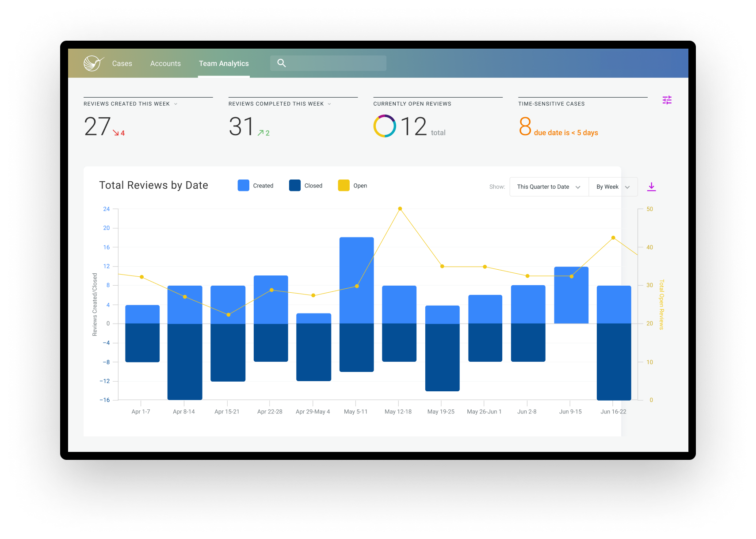Toggle the Closed legend swatch

[x=295, y=186]
